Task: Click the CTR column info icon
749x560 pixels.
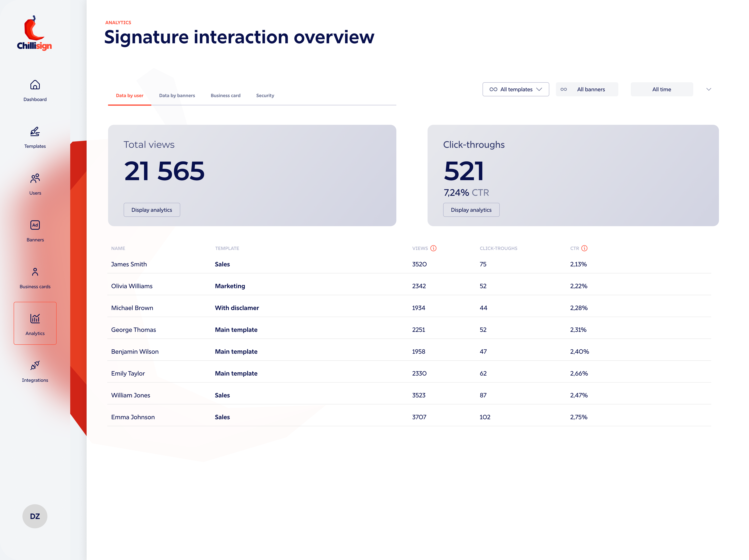Action: pyautogui.click(x=584, y=248)
